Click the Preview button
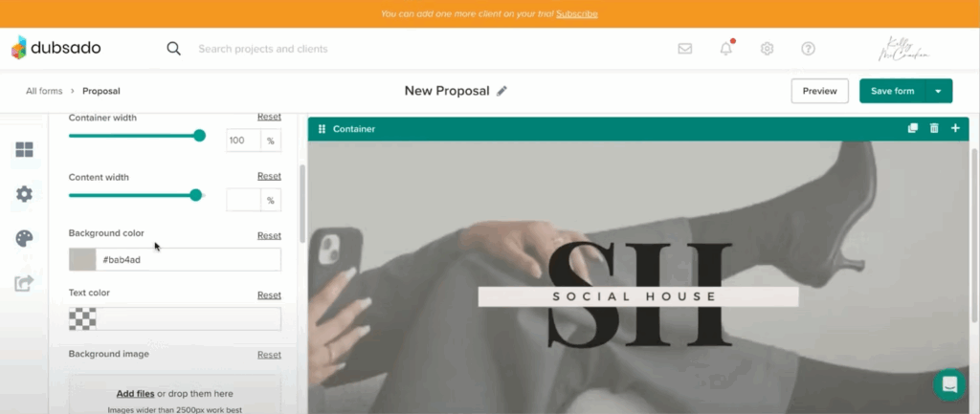 point(820,91)
